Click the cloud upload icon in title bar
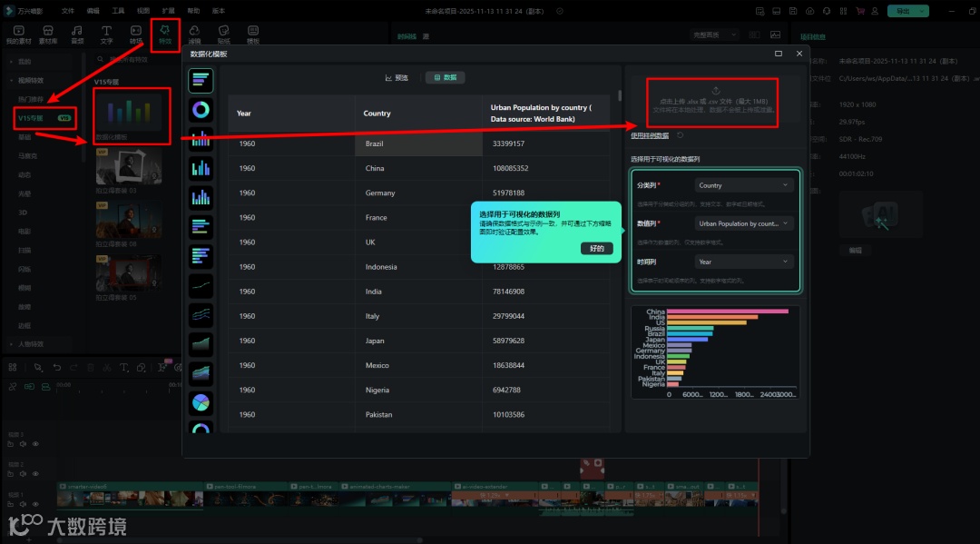The height and width of the screenshot is (544, 980). coord(809,11)
